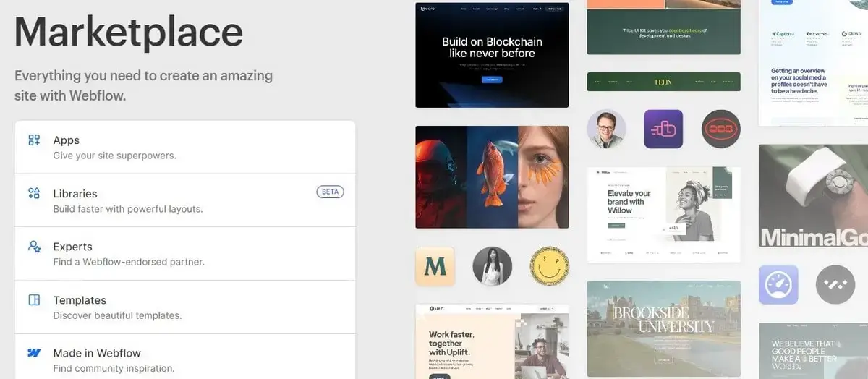Click the Marketplace heading

pyautogui.click(x=129, y=33)
